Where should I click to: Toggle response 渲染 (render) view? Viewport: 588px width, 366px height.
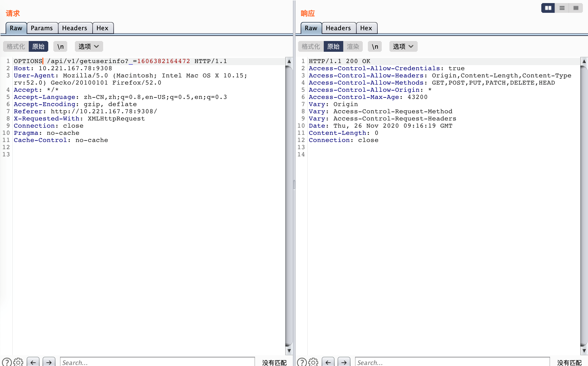(x=353, y=46)
